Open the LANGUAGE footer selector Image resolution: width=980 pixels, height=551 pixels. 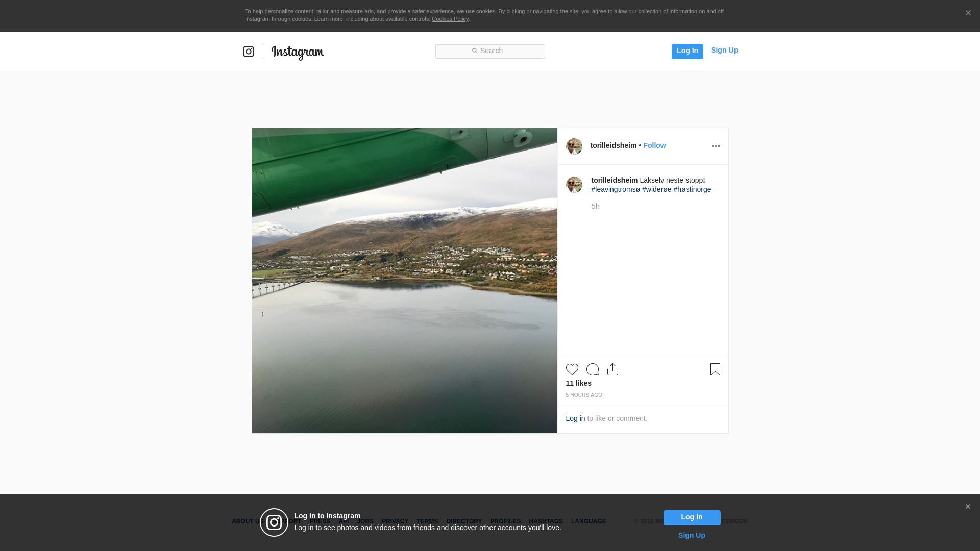click(x=589, y=521)
